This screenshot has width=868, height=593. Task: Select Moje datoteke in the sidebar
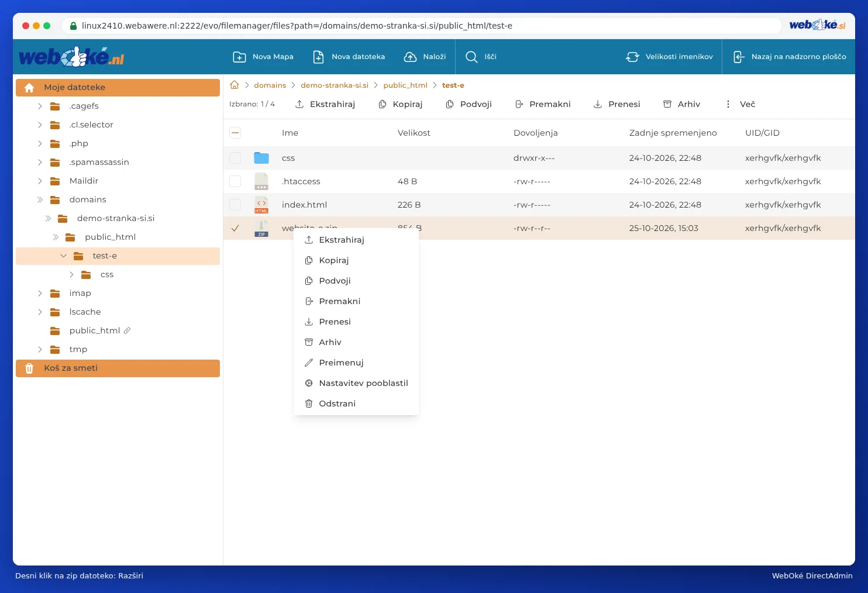118,87
